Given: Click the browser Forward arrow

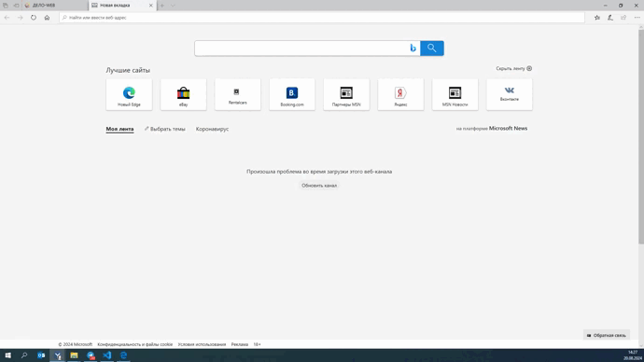Looking at the screenshot, I should click(21, 18).
